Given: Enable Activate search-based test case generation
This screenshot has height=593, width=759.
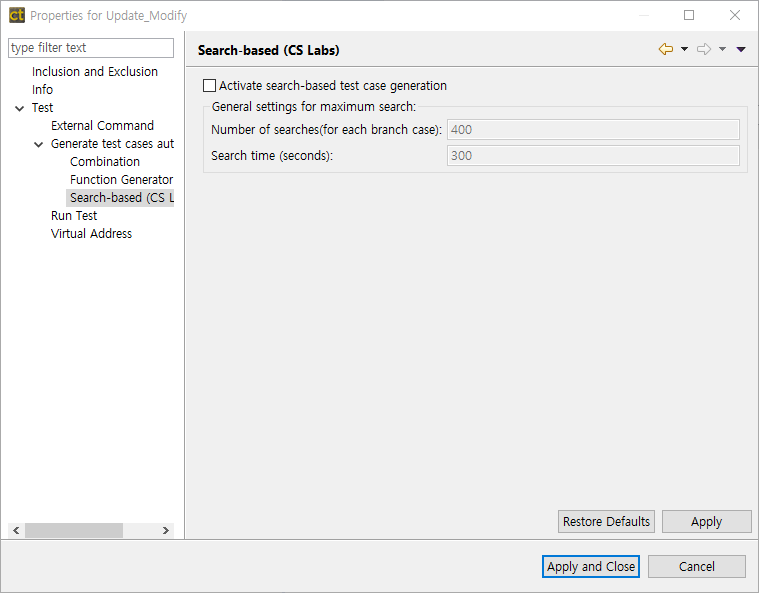Looking at the screenshot, I should point(210,86).
